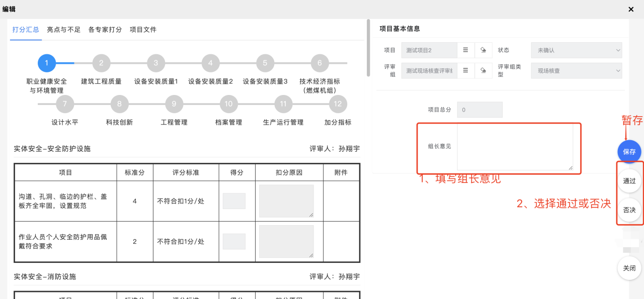The height and width of the screenshot is (299, 644).
Task: Go to step 11 生产运行管理
Action: pos(283,104)
